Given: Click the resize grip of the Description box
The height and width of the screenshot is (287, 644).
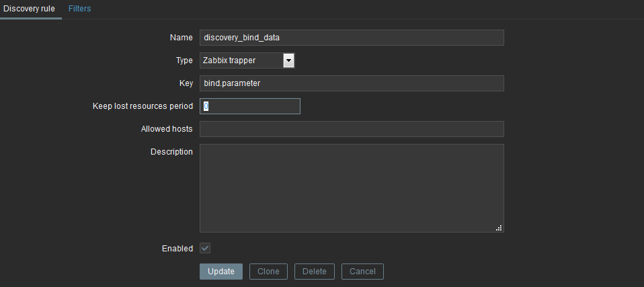Looking at the screenshot, I should pyautogui.click(x=499, y=228).
